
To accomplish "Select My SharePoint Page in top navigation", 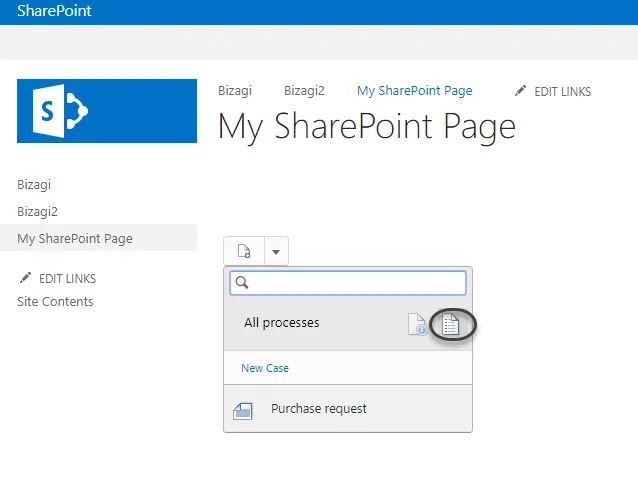I will tap(415, 90).
